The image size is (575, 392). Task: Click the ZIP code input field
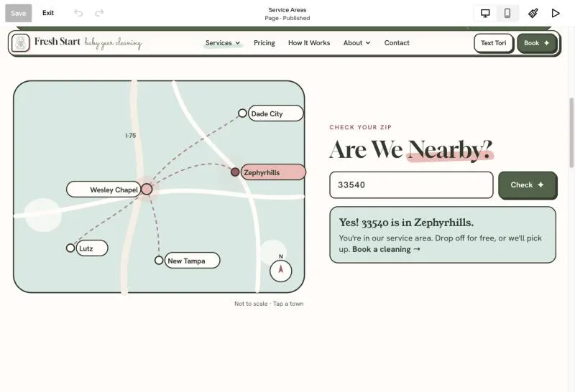[411, 185]
